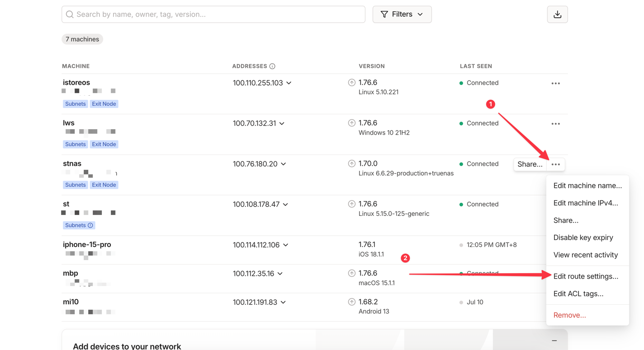
Task: Choose Share... in the context menu
Action: pyautogui.click(x=587, y=220)
